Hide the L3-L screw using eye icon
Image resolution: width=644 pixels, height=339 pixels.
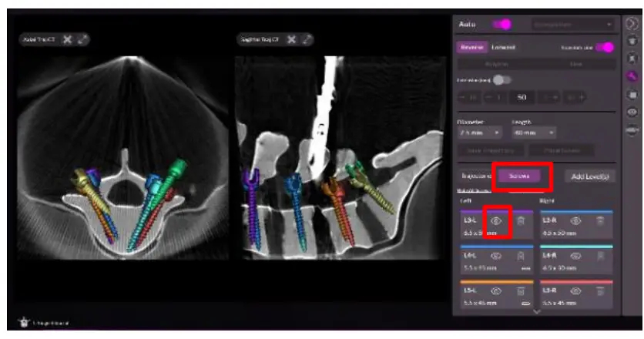click(496, 221)
